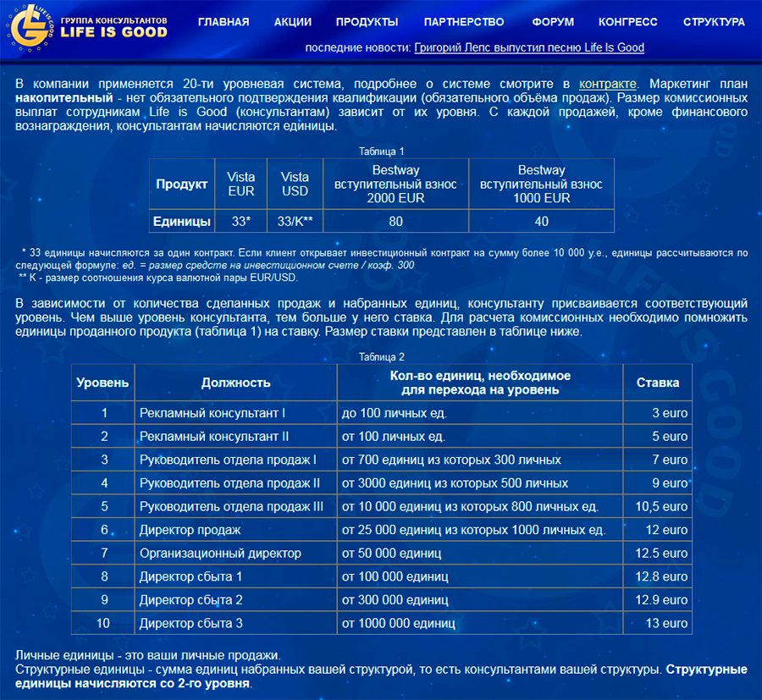Screen dimensions: 762x700
Task: Click the 80 units cell
Action: coord(395,222)
